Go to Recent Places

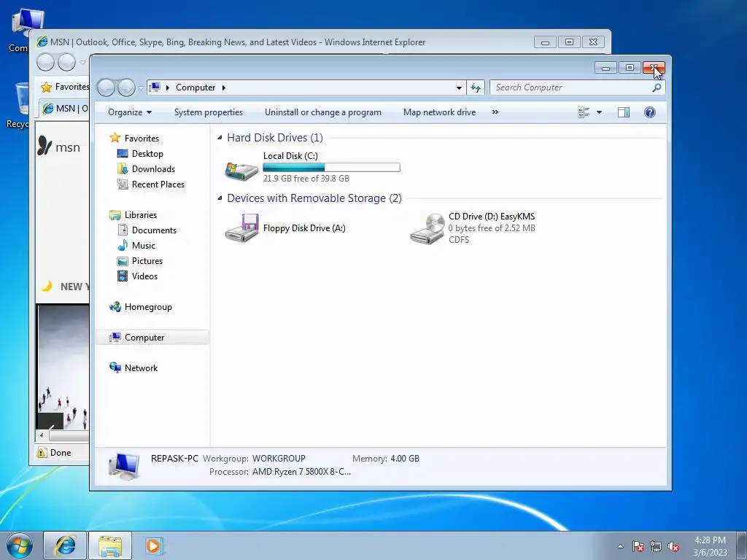(x=150, y=184)
